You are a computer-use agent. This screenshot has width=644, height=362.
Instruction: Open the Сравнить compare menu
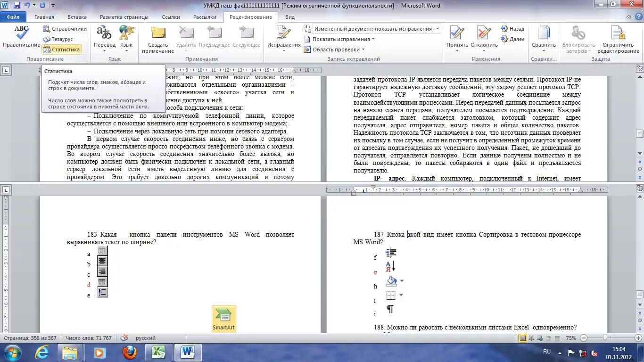(x=544, y=40)
